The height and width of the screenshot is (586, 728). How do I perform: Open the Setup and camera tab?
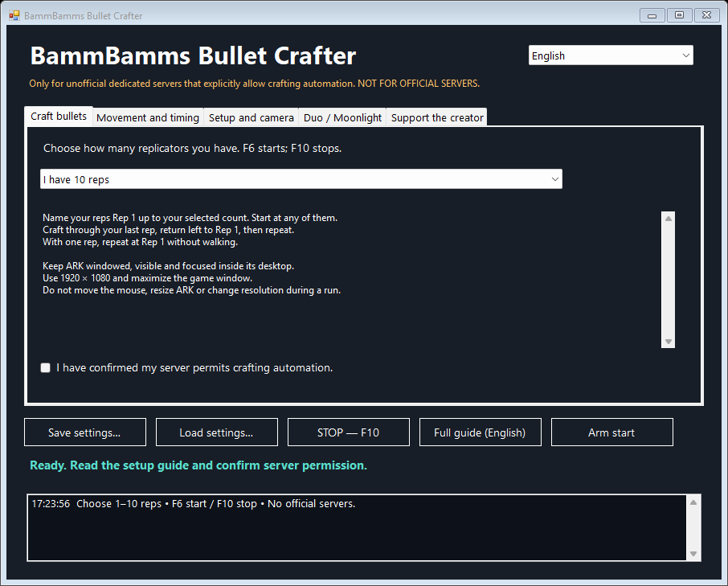click(252, 117)
